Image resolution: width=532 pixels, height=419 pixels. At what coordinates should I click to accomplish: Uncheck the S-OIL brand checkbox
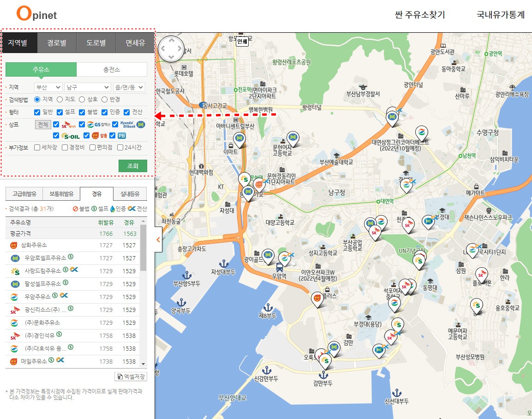[56, 135]
